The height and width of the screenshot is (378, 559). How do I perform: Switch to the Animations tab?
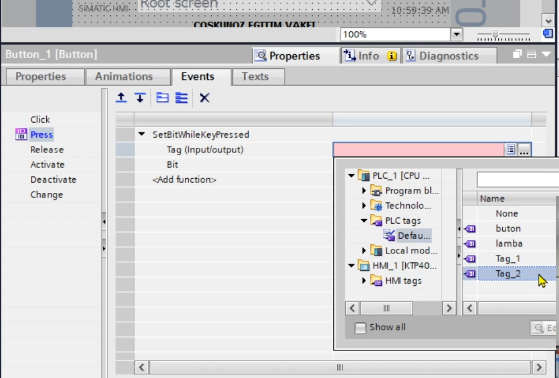[128, 77]
